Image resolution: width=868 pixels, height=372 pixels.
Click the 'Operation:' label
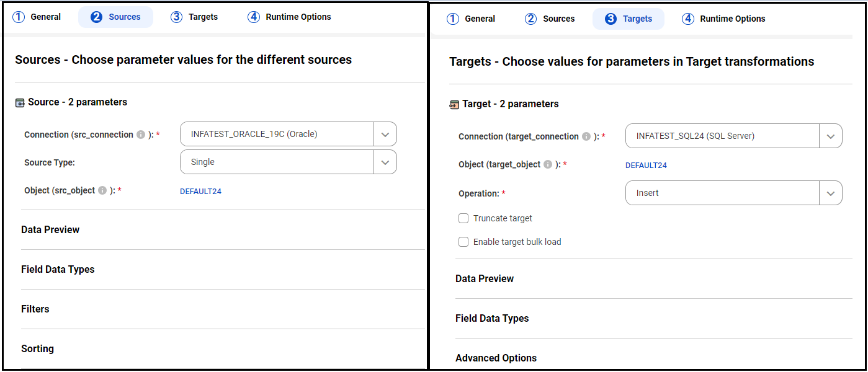479,193
